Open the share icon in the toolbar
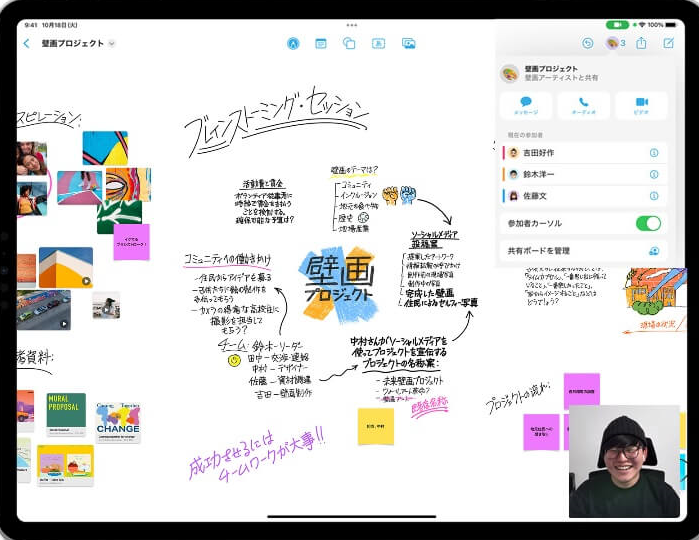699x540 pixels. pyautogui.click(x=641, y=43)
